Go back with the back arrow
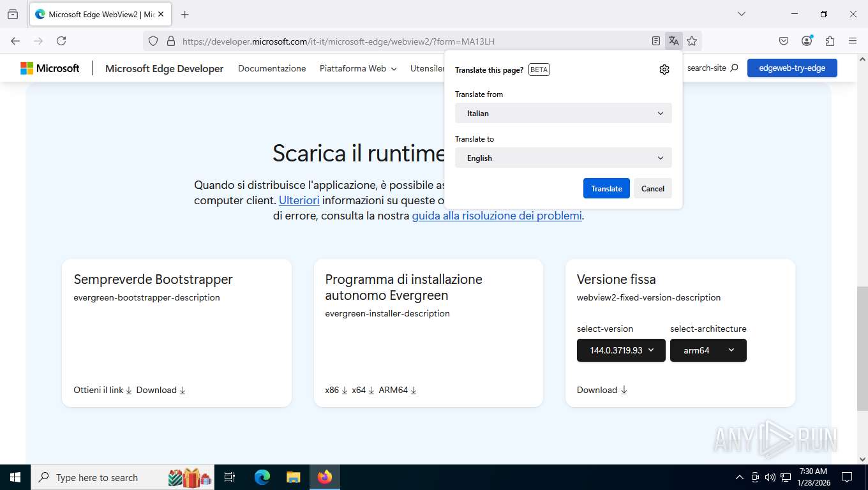The width and height of the screenshot is (868, 490). [x=15, y=41]
